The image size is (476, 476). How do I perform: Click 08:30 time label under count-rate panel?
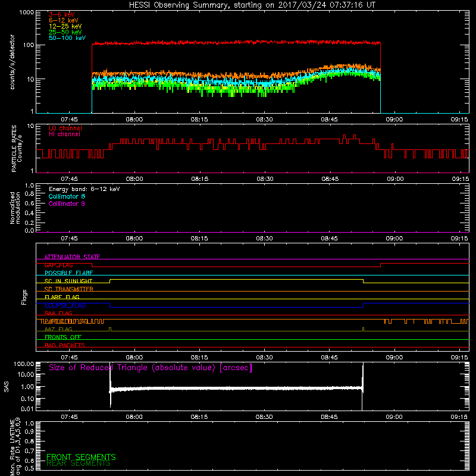coord(264,120)
